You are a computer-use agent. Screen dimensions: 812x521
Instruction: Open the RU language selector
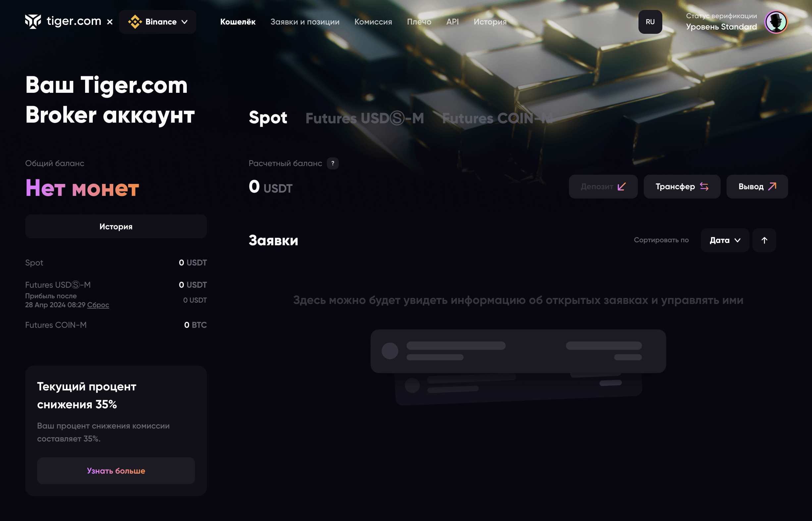coord(650,22)
